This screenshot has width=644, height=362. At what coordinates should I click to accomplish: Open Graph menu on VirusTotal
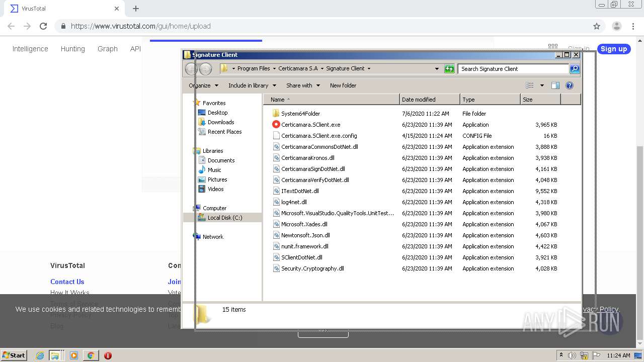click(108, 49)
